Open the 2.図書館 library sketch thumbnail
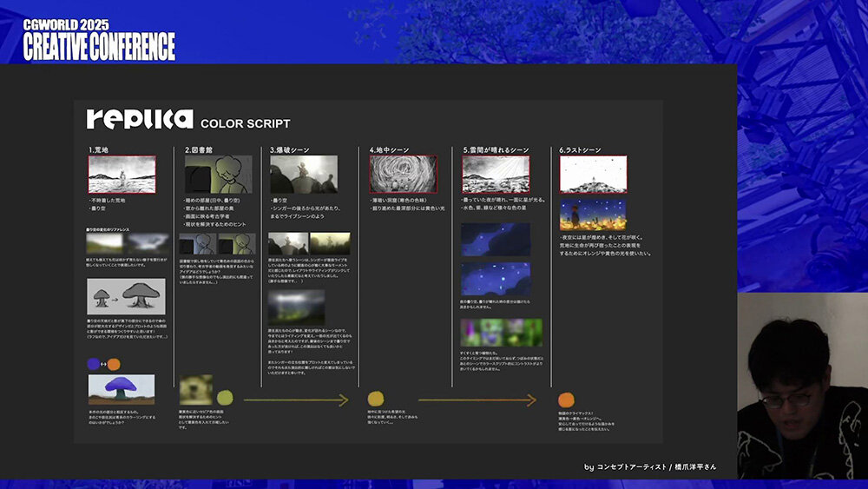Screen dimensions: 868x489 pos(218,175)
